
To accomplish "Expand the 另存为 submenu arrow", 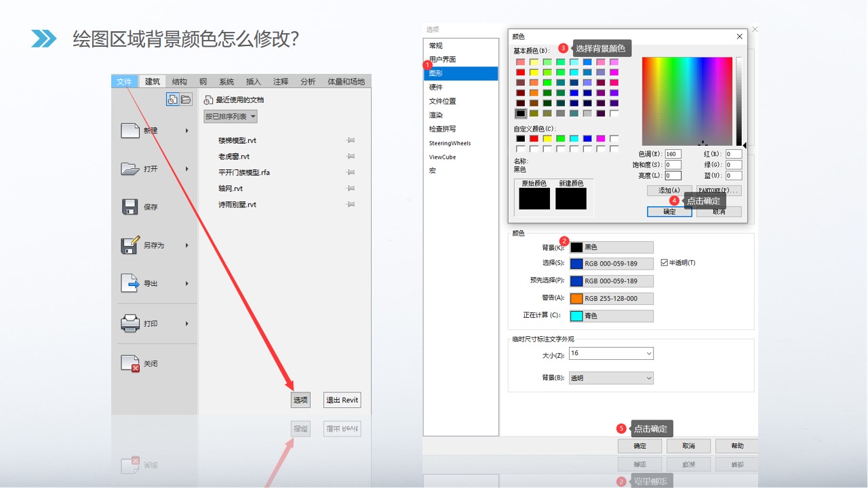I will [x=187, y=245].
